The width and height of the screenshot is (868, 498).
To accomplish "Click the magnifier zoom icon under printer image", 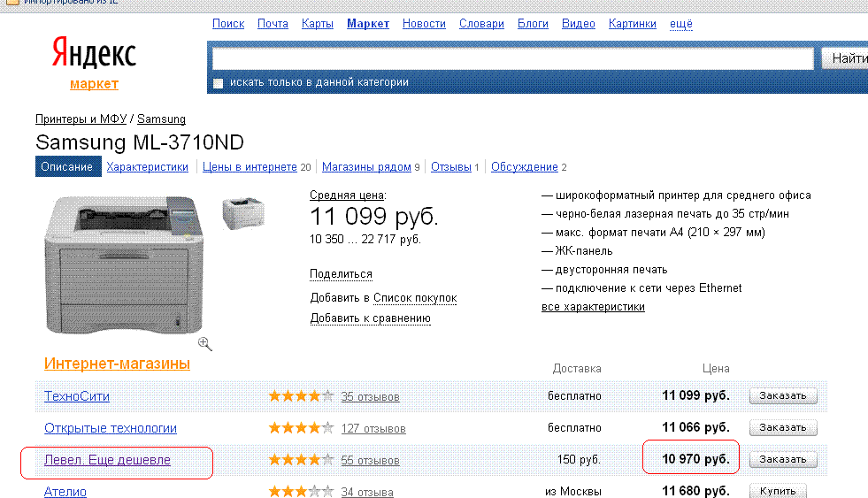I will pyautogui.click(x=204, y=343).
